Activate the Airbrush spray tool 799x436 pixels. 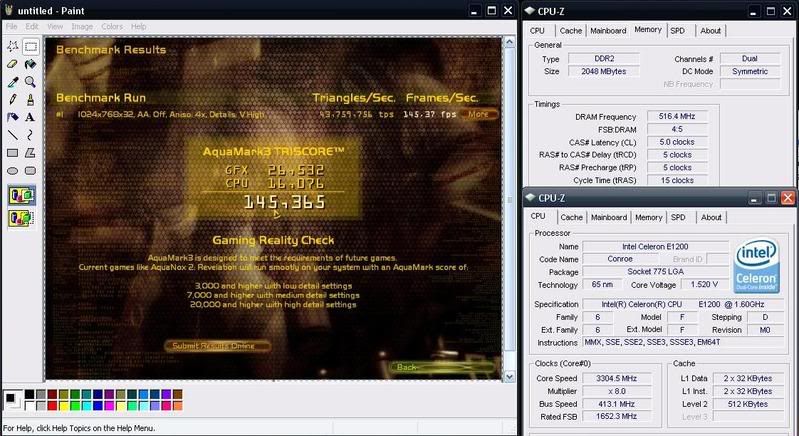[13, 117]
